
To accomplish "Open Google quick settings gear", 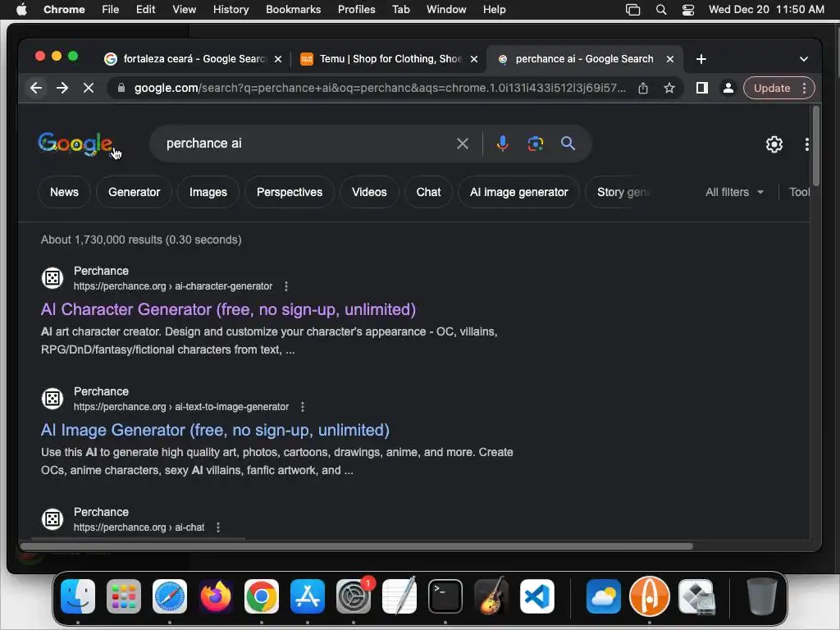I will (774, 144).
